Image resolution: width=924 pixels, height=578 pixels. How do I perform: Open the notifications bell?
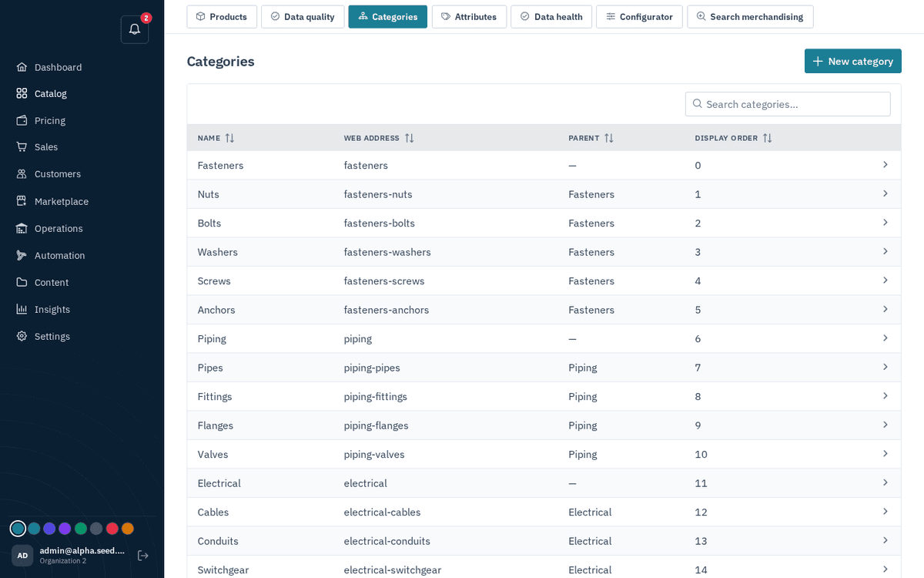(x=135, y=29)
